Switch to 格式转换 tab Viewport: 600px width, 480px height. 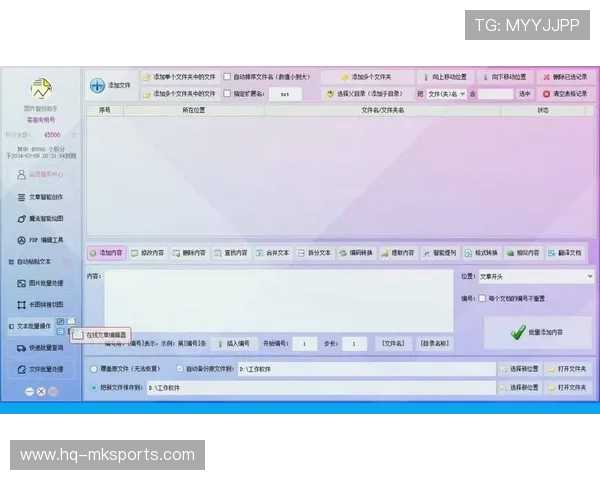click(482, 253)
